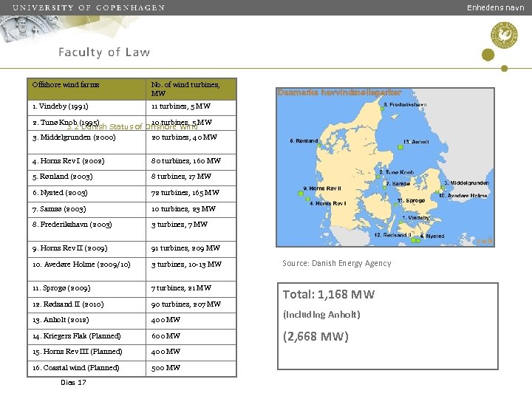
Task: Click the '11 turbines, 5 MW' cell
Action: (191, 108)
